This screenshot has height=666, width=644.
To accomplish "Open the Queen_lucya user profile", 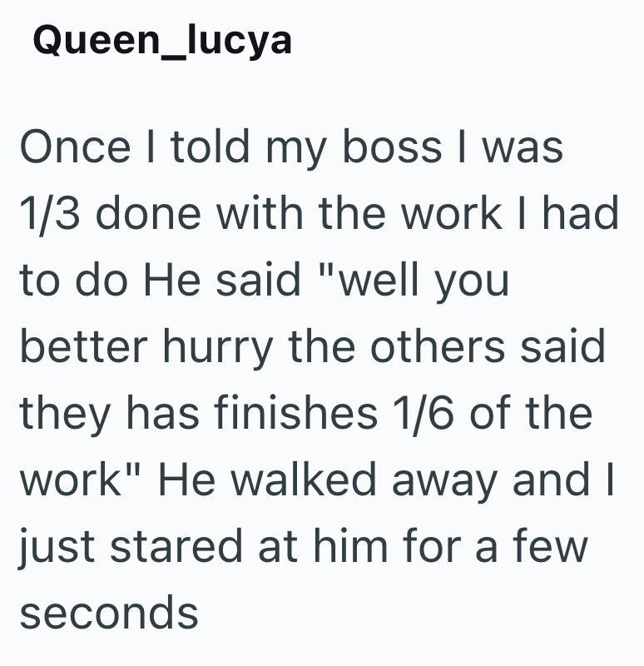I will (162, 40).
